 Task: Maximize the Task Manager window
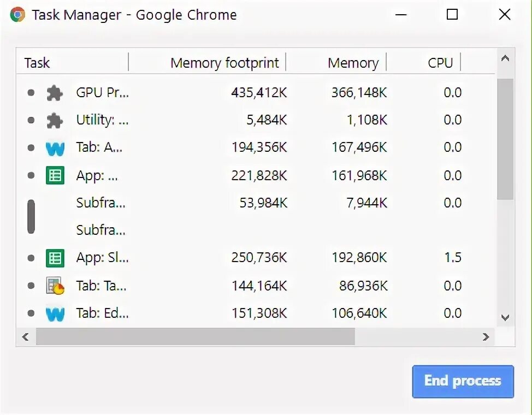[452, 15]
